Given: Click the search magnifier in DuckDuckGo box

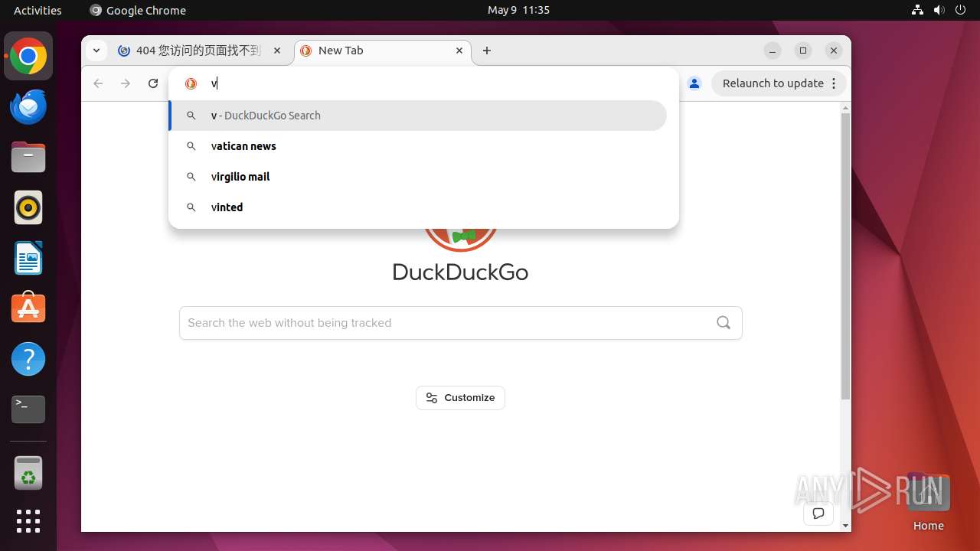Looking at the screenshot, I should click(724, 322).
